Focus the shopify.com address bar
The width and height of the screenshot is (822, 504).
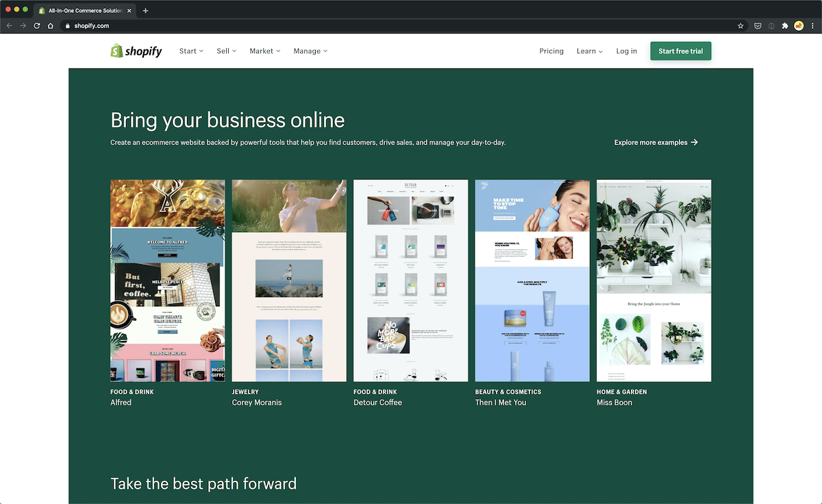point(397,25)
